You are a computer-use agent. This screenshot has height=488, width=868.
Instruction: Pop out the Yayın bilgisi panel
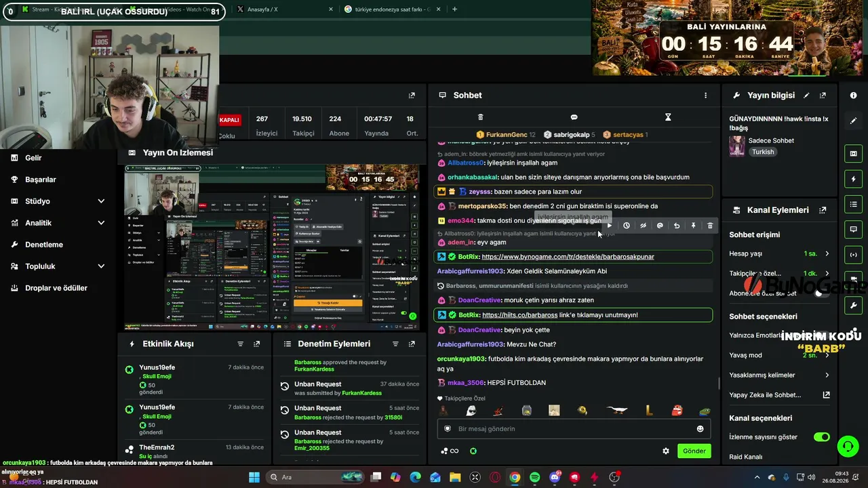[x=823, y=96]
